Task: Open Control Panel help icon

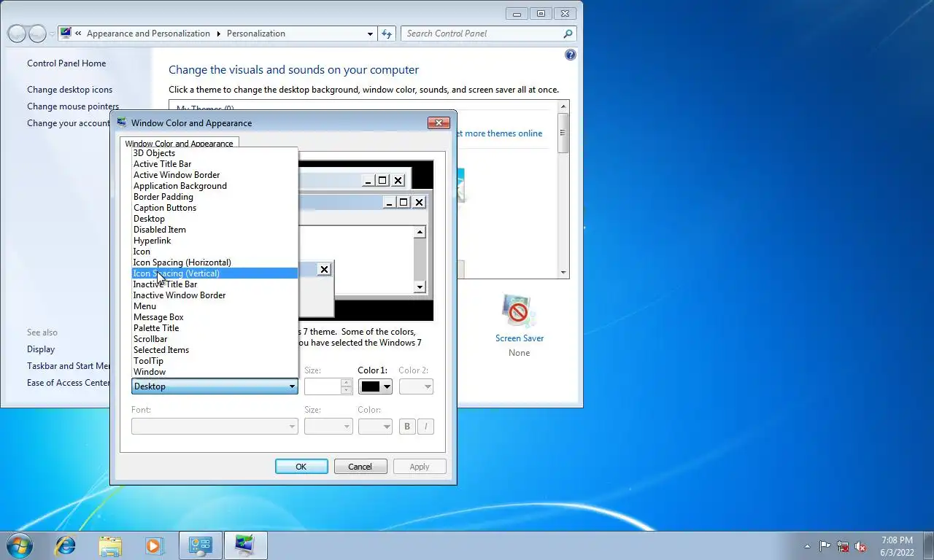Action: point(571,55)
